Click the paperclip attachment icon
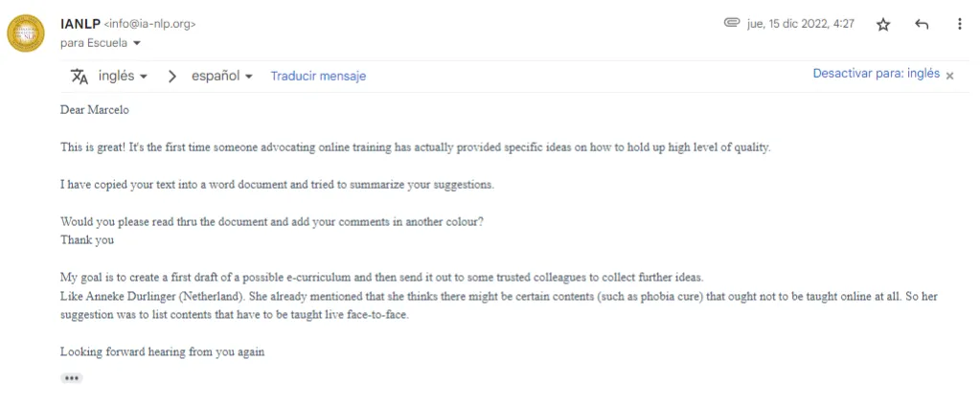The width and height of the screenshot is (980, 406). click(732, 24)
